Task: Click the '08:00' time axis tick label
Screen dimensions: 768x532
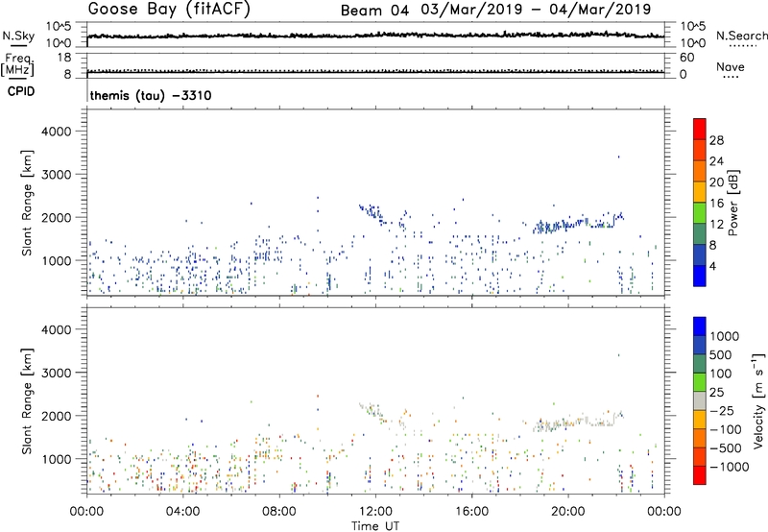Action: click(x=279, y=512)
